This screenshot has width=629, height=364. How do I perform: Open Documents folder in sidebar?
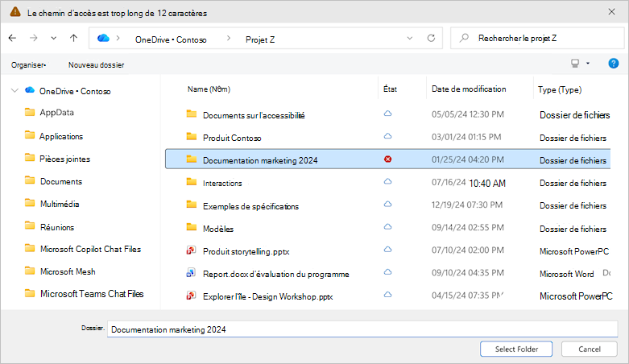[61, 181]
